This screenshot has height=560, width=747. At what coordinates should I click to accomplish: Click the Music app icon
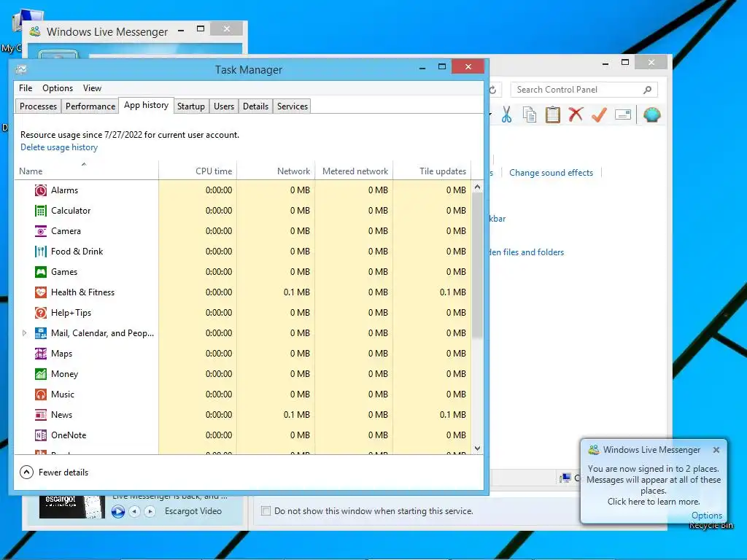click(x=41, y=394)
